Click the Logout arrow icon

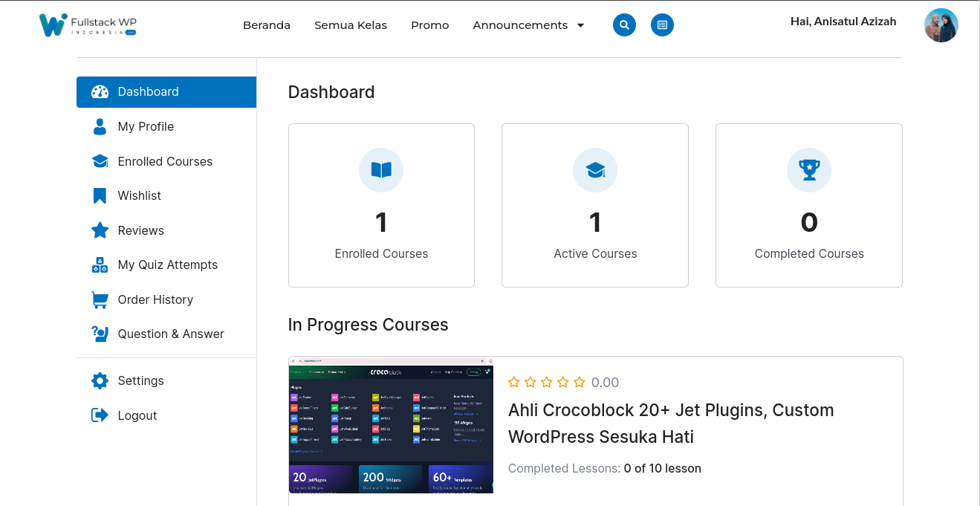click(100, 415)
